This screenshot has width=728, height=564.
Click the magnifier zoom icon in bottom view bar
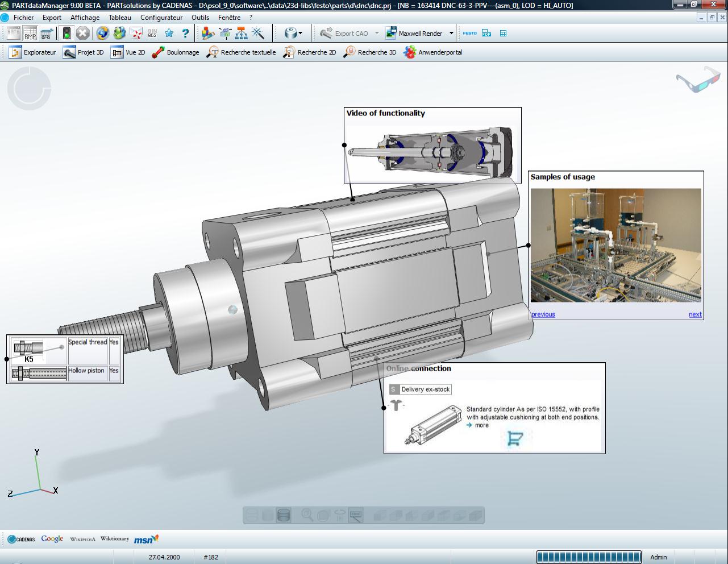[x=307, y=515]
